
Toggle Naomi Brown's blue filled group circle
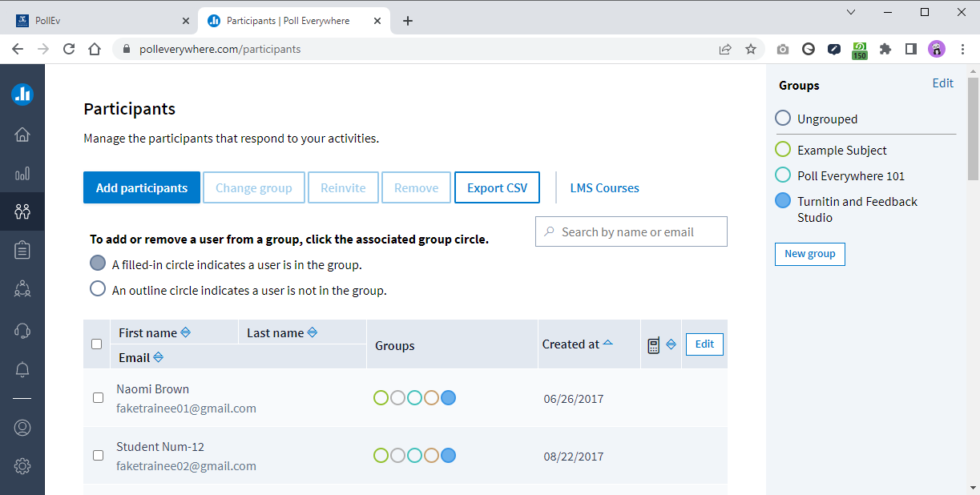click(x=448, y=397)
